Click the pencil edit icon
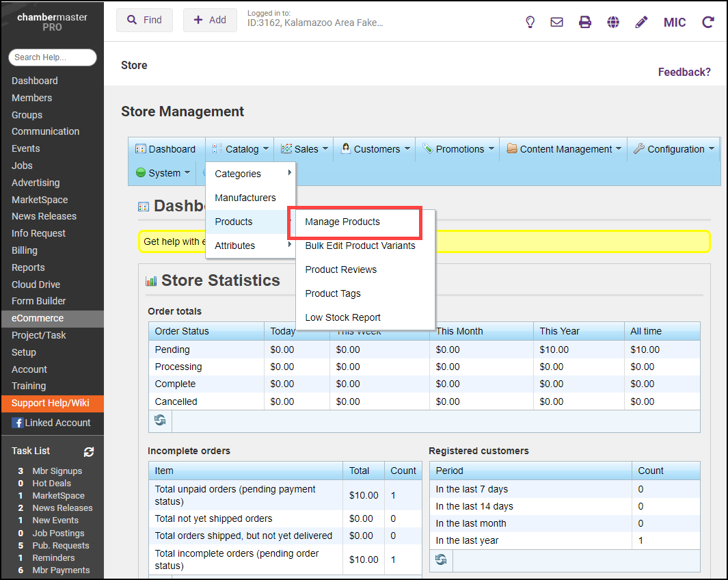This screenshot has width=728, height=580. click(x=641, y=22)
